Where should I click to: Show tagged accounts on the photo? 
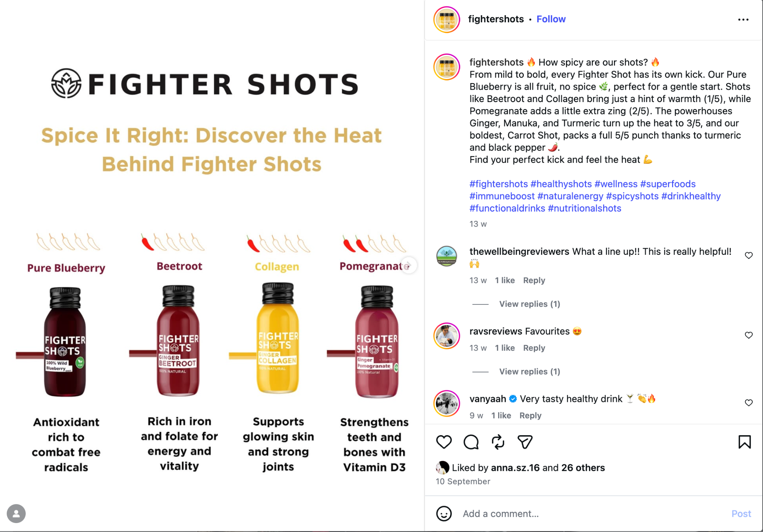coord(16,513)
